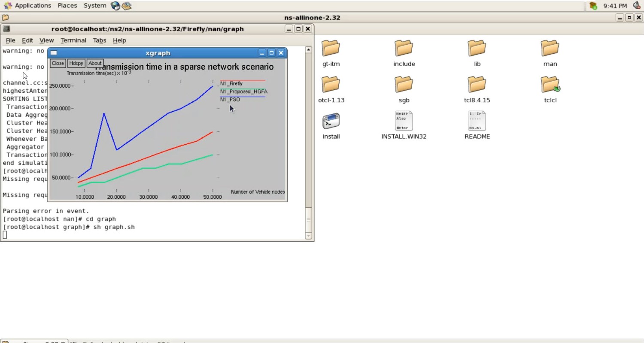644x343 pixels.
Task: Open the include folder
Action: tap(404, 48)
